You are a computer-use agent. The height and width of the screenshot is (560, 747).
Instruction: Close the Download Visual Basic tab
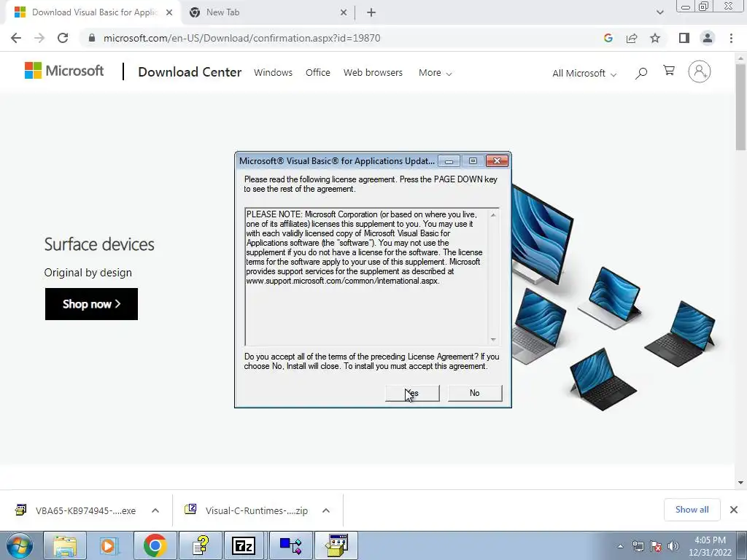[x=169, y=13]
